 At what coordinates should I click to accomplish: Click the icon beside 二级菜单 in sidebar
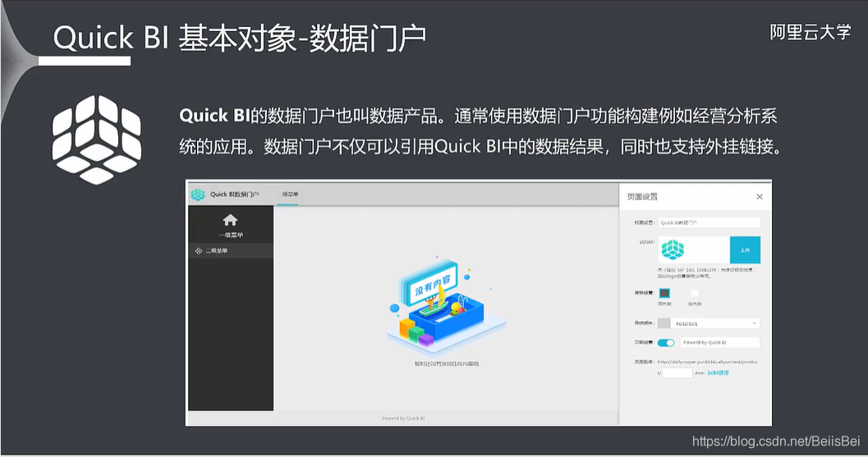point(199,251)
